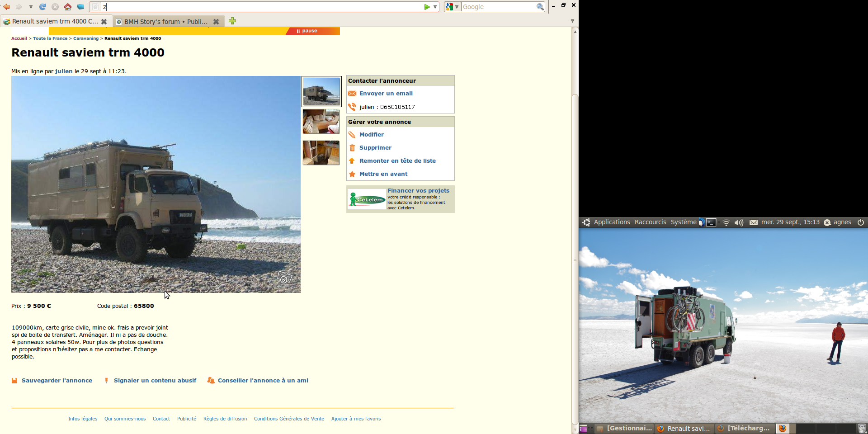Viewport: 868px width, 434px height.
Task: Open the history dropdown next to forward arrow
Action: [x=31, y=7]
